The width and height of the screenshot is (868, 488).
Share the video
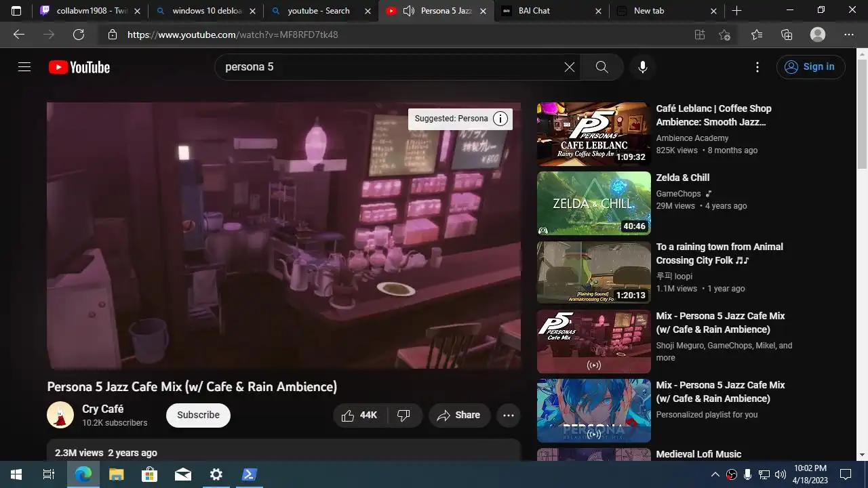click(x=458, y=415)
